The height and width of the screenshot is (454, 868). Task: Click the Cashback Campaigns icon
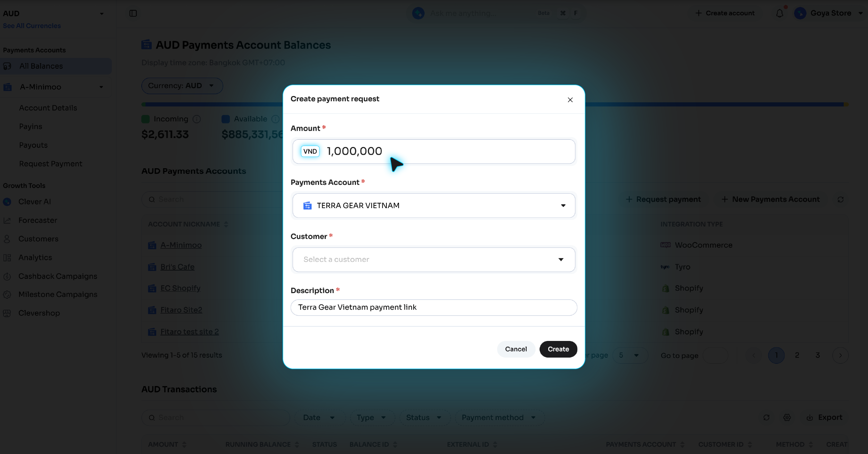tap(7, 276)
